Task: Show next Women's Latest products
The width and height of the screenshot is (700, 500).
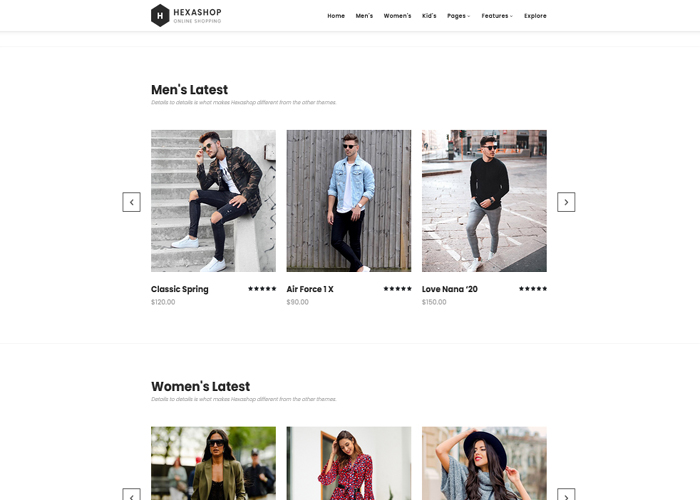Action: [566, 495]
